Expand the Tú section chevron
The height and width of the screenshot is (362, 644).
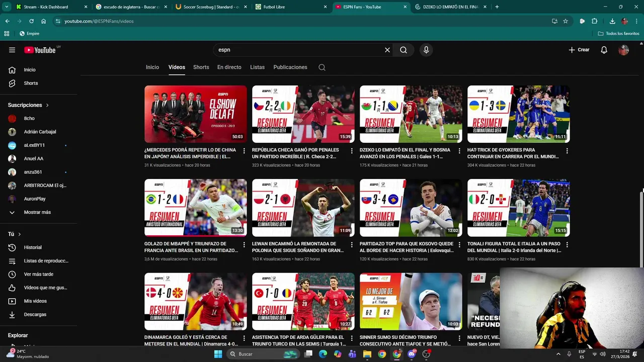20,234
